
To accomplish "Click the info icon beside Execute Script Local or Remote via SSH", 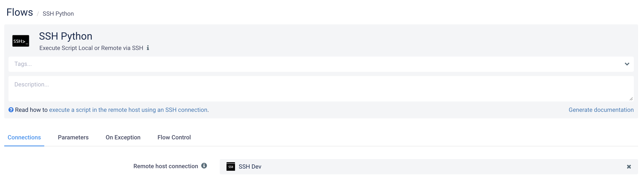I will [x=148, y=48].
